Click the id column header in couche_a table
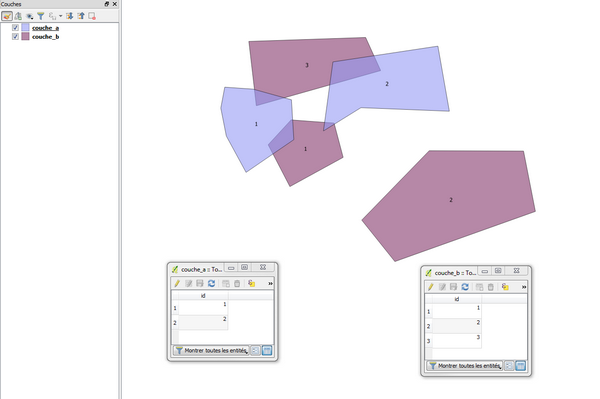 (203, 295)
